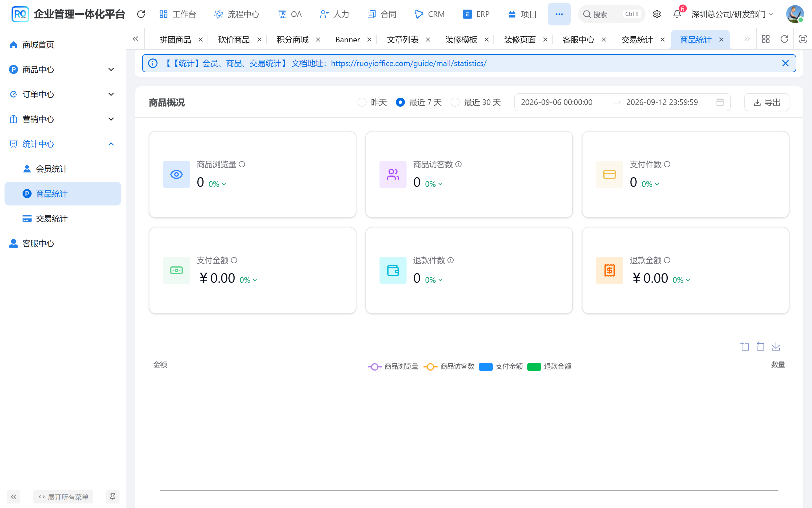The width and height of the screenshot is (812, 508).
Task: Open the 深圳总公司/研发部门 dropdown
Action: (732, 14)
